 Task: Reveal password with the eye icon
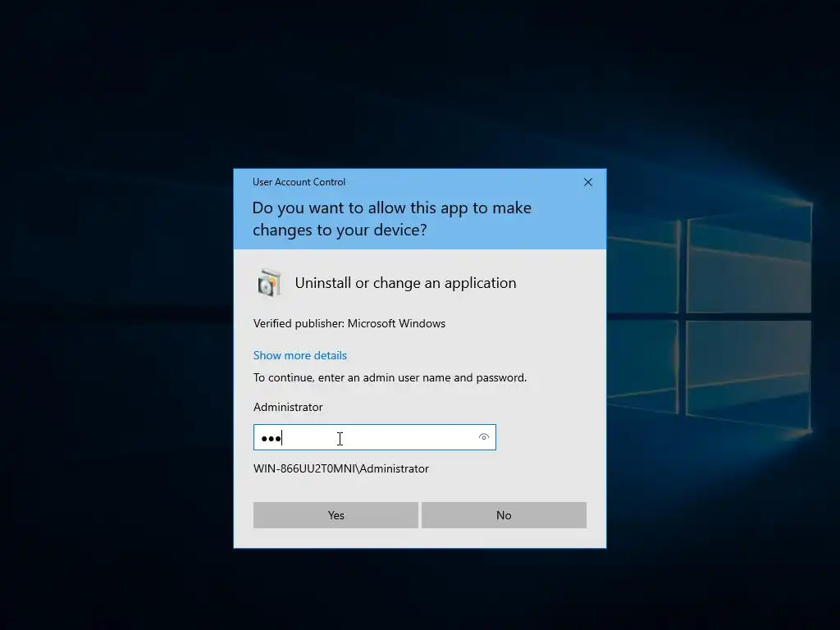click(x=484, y=437)
